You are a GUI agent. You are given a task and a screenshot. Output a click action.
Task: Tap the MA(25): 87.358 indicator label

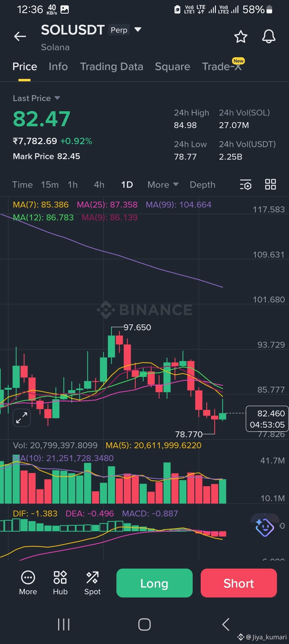point(107,205)
